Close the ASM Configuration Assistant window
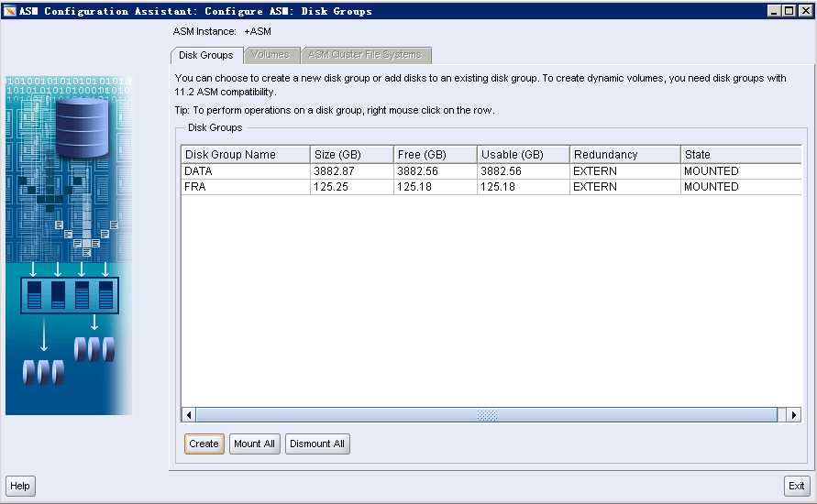This screenshot has width=817, height=504. click(x=804, y=10)
